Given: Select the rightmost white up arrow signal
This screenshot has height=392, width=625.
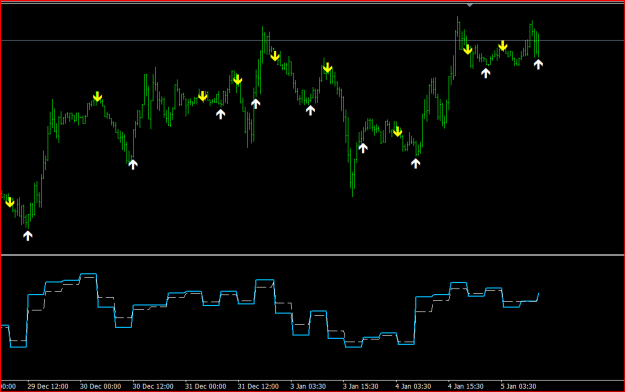Looking at the screenshot, I should (x=538, y=64).
